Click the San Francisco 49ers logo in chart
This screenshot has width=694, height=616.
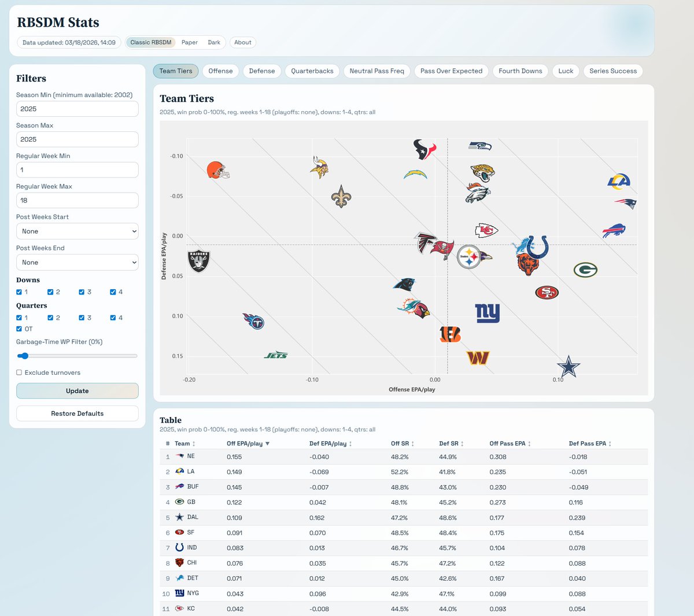point(547,293)
